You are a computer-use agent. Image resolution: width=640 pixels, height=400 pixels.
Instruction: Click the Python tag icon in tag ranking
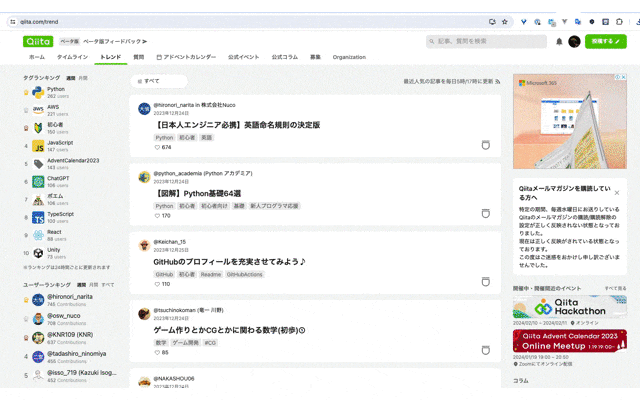coord(38,93)
